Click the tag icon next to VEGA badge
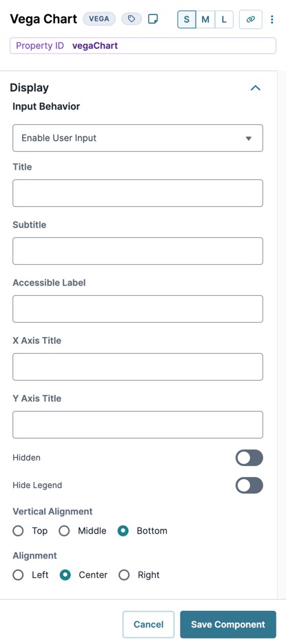This screenshot has width=286, height=644. tap(132, 19)
